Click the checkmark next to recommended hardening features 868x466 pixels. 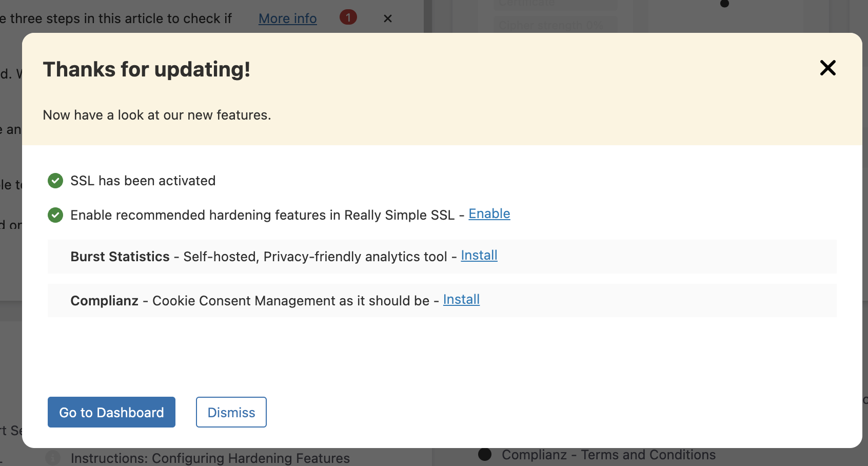[x=55, y=215]
